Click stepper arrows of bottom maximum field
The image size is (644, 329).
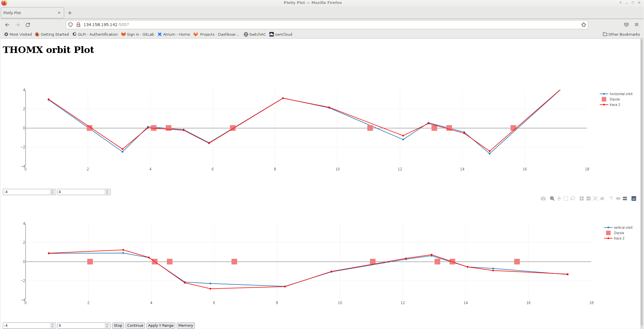tap(107, 326)
